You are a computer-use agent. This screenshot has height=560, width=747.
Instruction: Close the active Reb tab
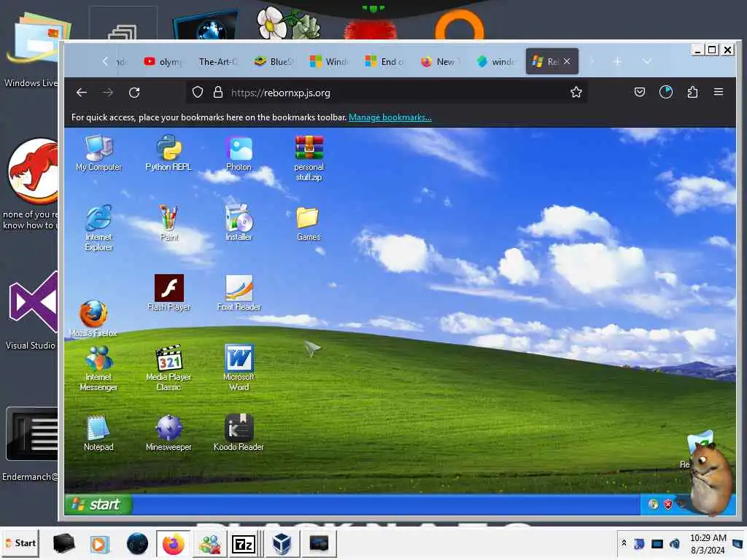pos(567,61)
